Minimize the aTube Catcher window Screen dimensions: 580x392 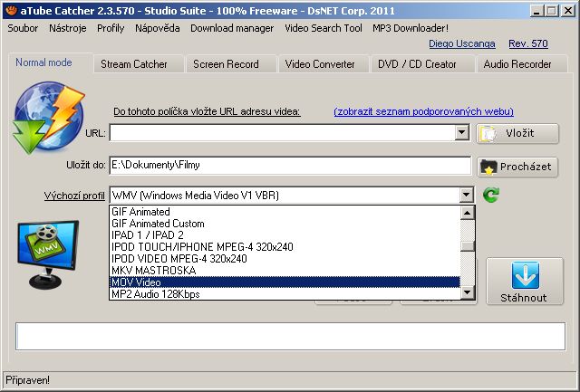click(x=536, y=11)
